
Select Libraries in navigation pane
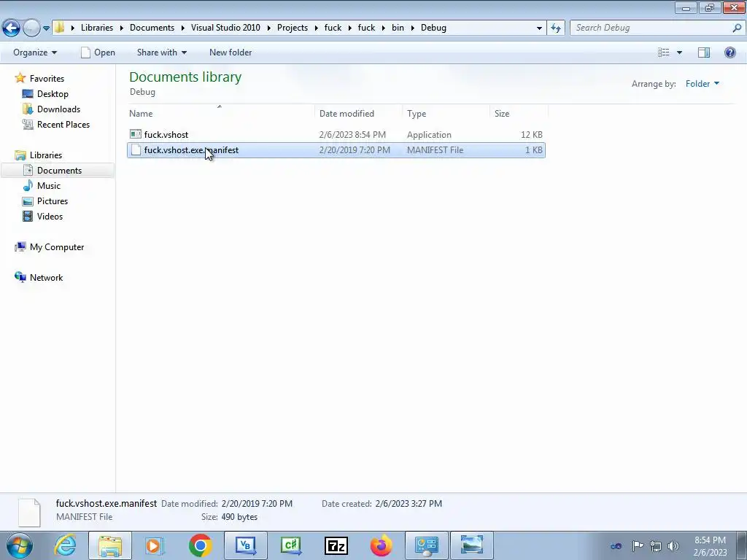click(x=46, y=155)
